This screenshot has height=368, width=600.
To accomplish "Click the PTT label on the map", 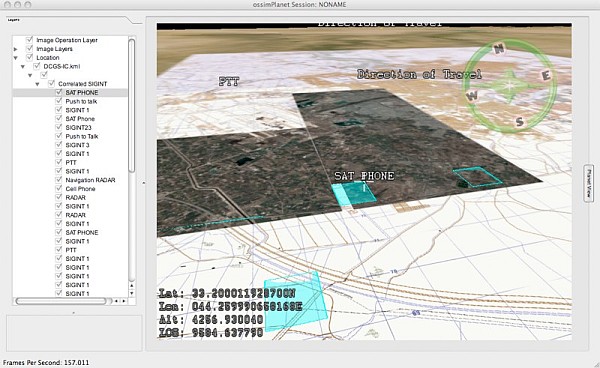I will tap(229, 81).
